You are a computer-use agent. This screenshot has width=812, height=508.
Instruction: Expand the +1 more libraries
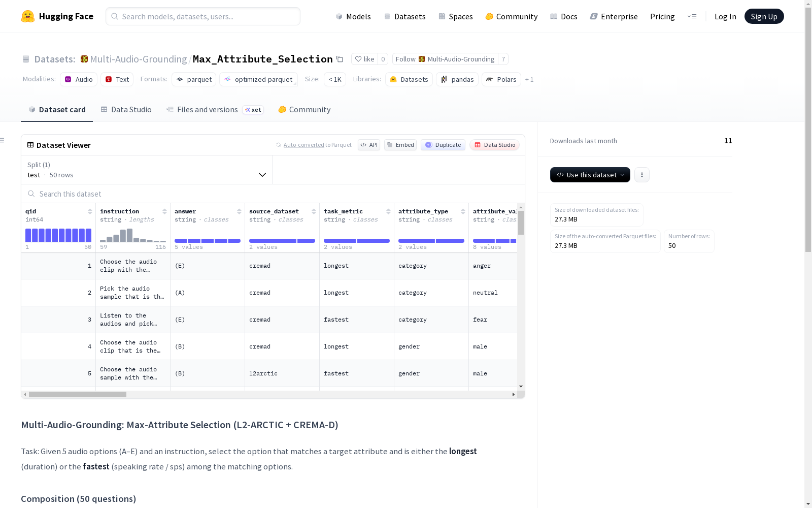529,80
